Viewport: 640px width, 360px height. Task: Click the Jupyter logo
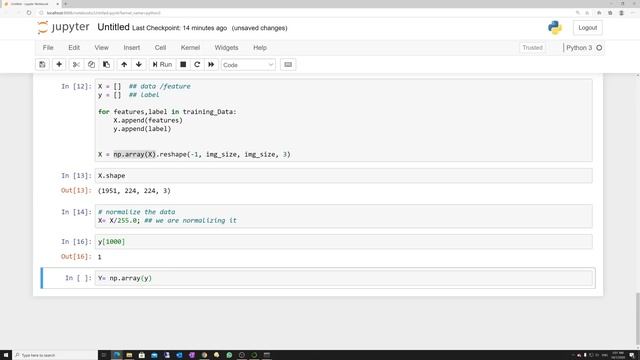(63, 27)
